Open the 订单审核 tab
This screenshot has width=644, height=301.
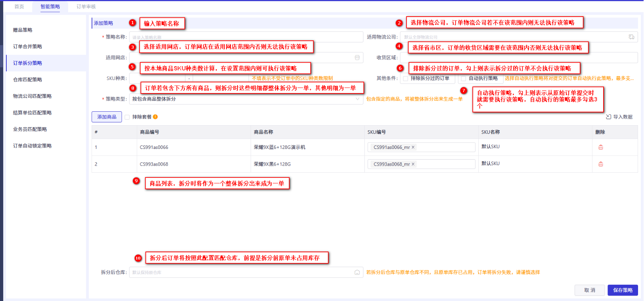(x=86, y=7)
